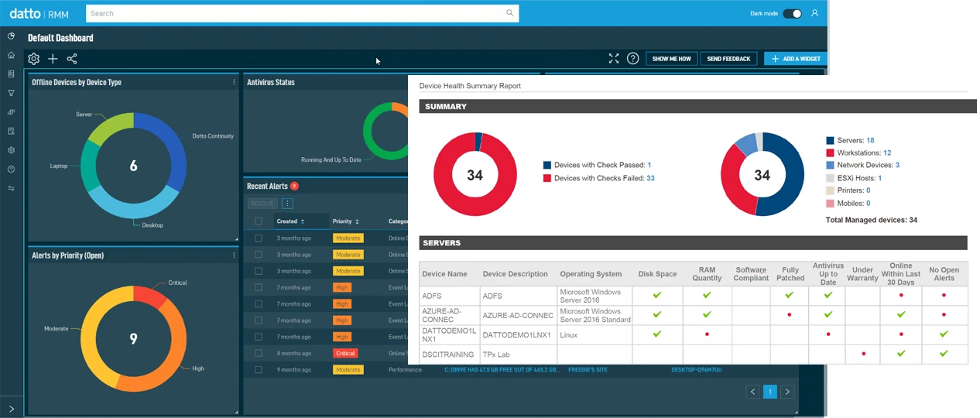The height and width of the screenshot is (418, 980).
Task: Click the red Devices with Checks Failed swatch
Action: point(547,178)
